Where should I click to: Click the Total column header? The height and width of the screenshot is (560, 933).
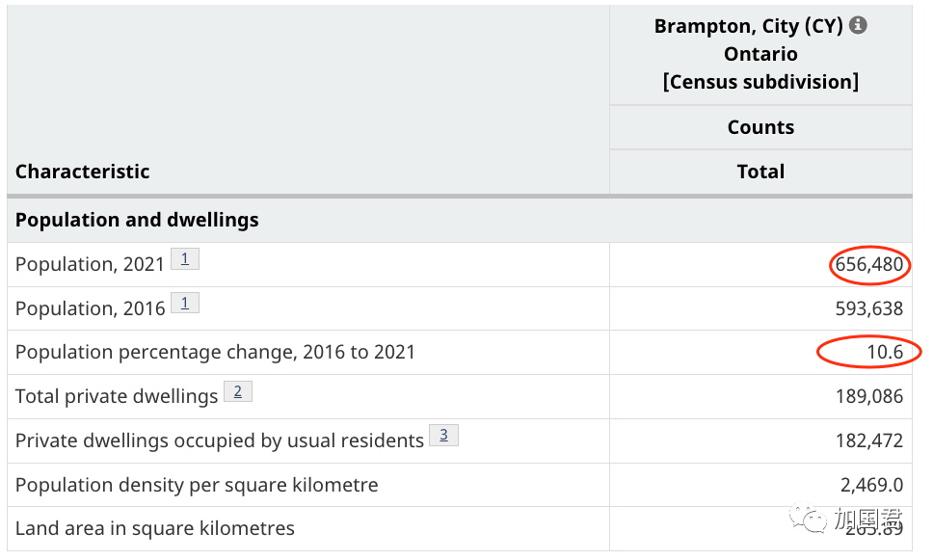tap(760, 172)
